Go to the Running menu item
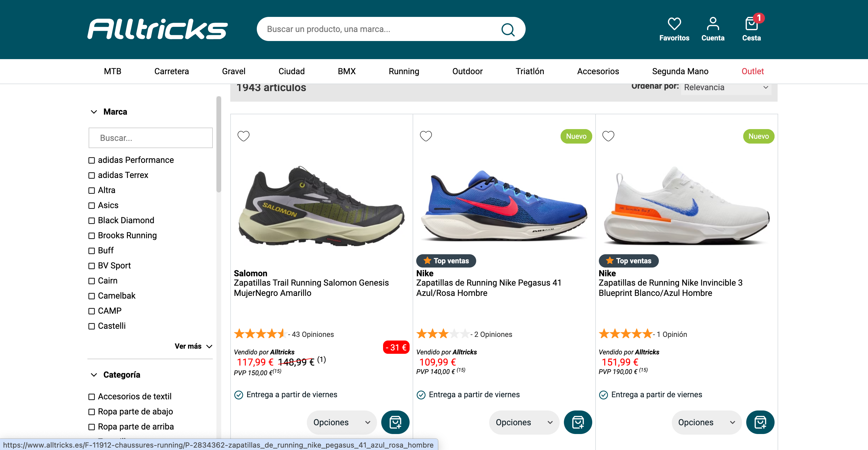This screenshot has height=450, width=868. (404, 71)
